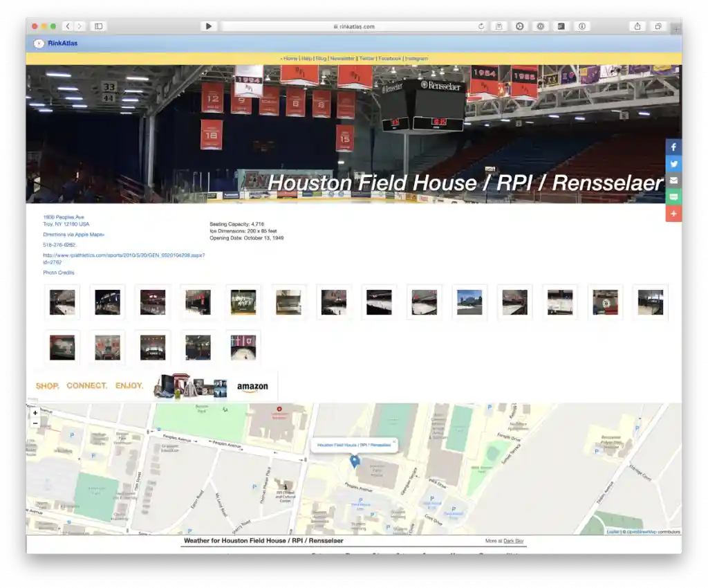Open Instagram link in the nav bar
Screen dimensions: 708x588
tap(416, 58)
